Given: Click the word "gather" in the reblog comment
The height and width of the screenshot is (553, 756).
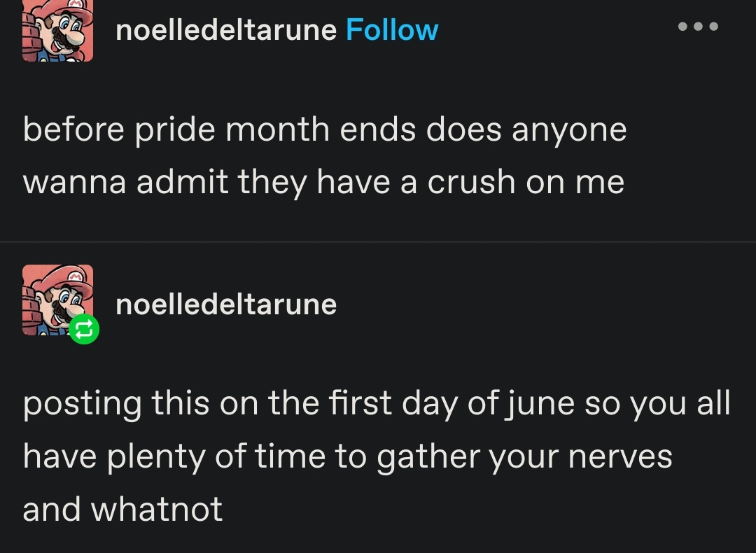Looking at the screenshot, I should click(426, 456).
